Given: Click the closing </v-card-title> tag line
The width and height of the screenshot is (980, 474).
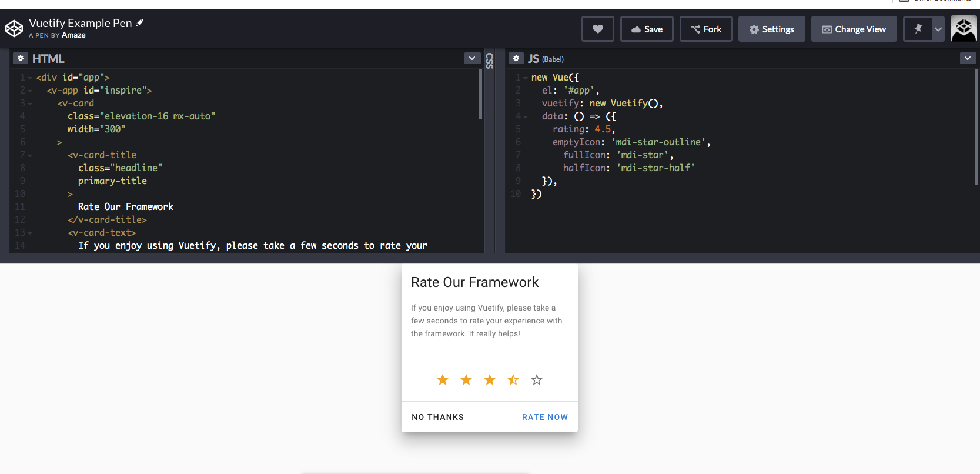Looking at the screenshot, I should click(107, 220).
